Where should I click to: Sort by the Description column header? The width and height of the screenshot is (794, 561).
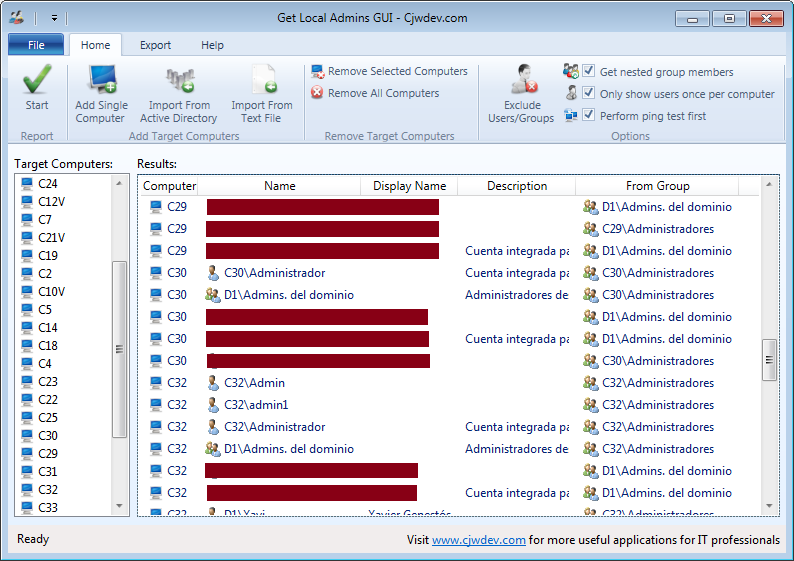(517, 186)
